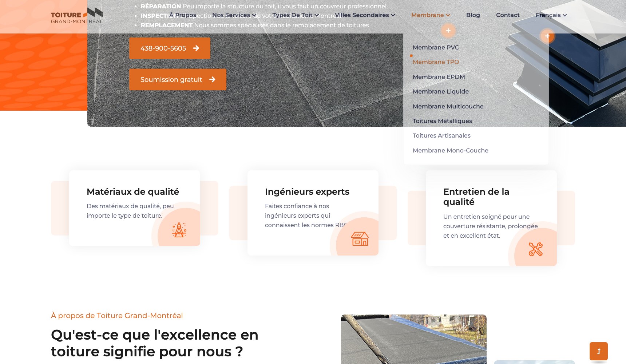Screen dimensions: 626x364
Task: Expand the Villes Secondaires dropdown
Action: (365, 15)
